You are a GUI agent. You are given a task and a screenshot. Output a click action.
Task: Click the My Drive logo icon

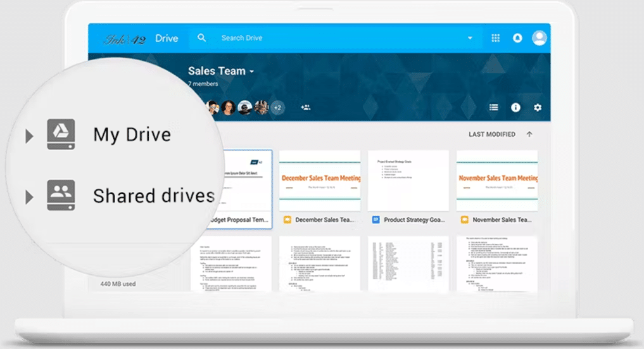61,134
